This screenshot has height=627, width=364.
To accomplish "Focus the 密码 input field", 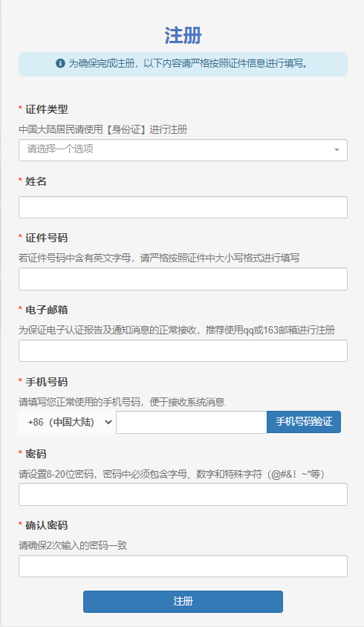I will [183, 494].
